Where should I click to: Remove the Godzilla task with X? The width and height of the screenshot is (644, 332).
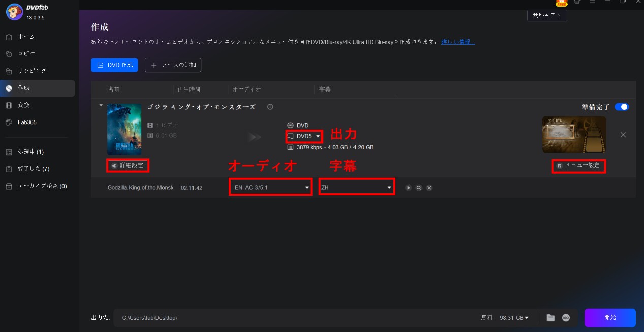pos(623,135)
